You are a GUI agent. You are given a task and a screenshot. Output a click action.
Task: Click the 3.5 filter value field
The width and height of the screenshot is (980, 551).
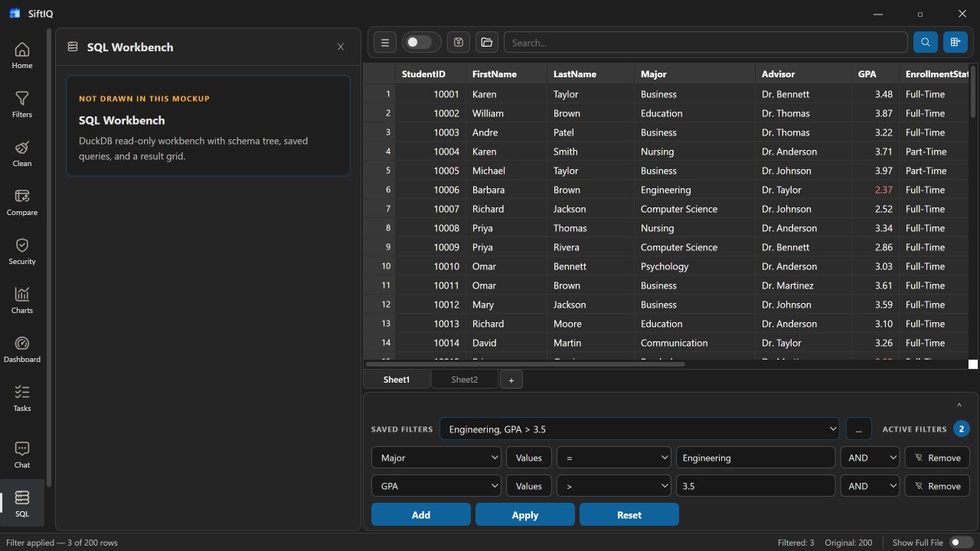click(756, 486)
